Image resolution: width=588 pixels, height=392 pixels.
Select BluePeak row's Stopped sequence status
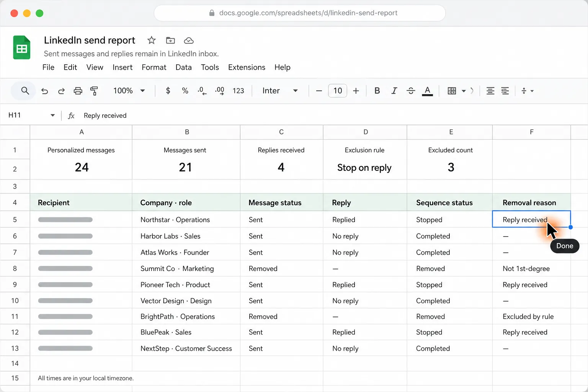point(449,332)
